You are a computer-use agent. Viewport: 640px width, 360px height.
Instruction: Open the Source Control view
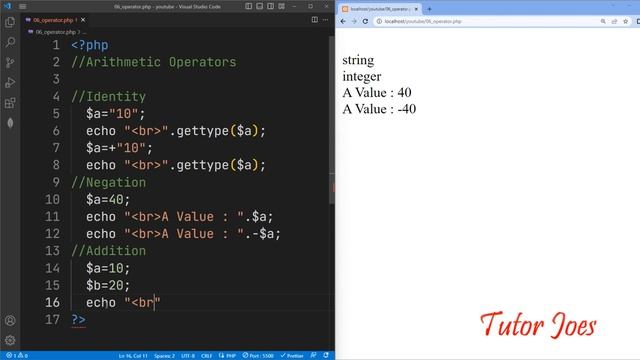[10, 62]
